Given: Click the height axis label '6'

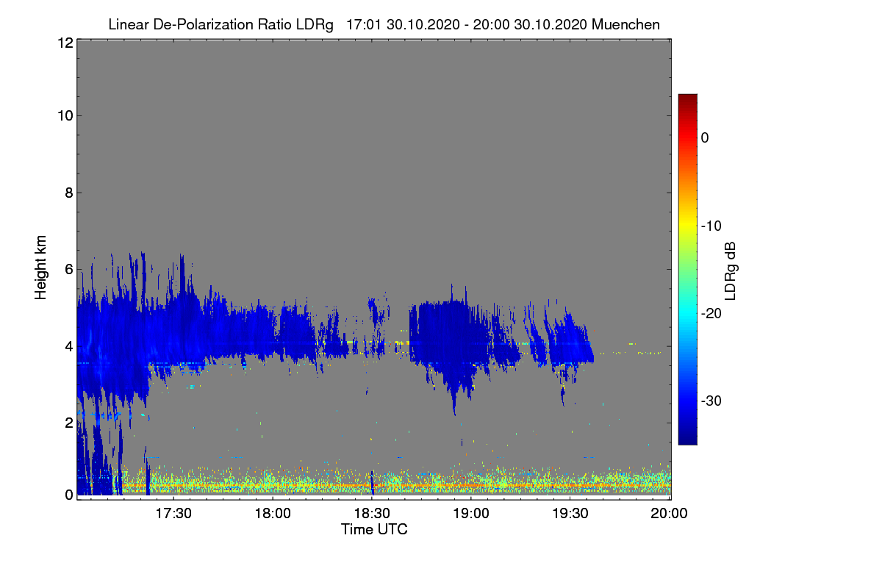Looking at the screenshot, I should coord(68,270).
